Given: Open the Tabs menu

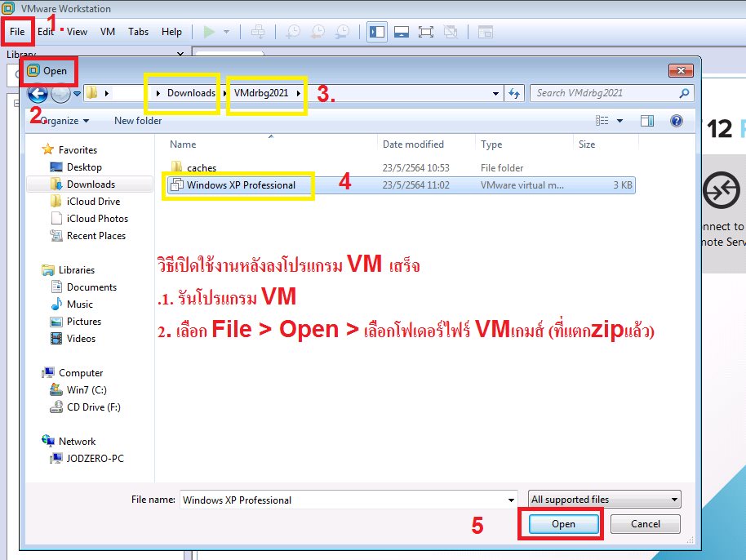Looking at the screenshot, I should (x=139, y=32).
